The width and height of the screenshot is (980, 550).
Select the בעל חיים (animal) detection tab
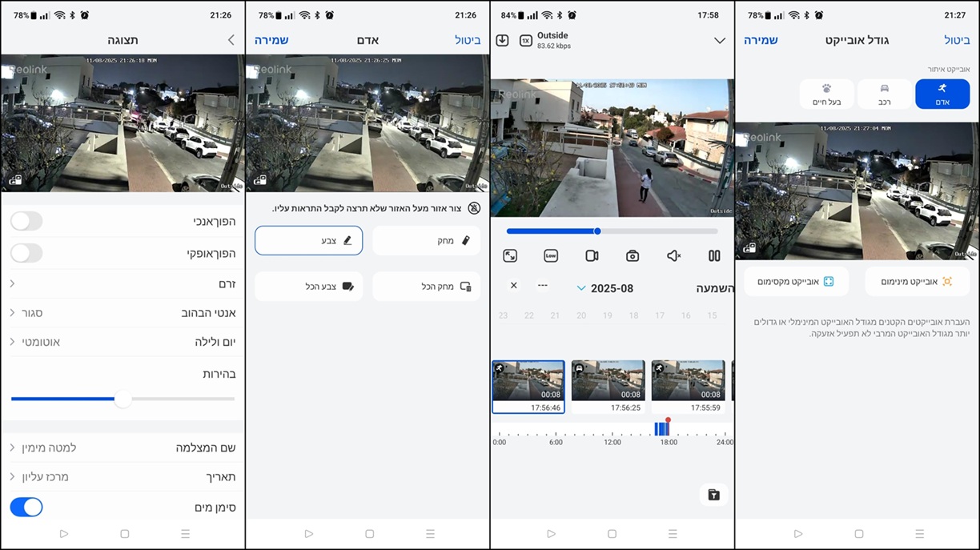click(826, 94)
